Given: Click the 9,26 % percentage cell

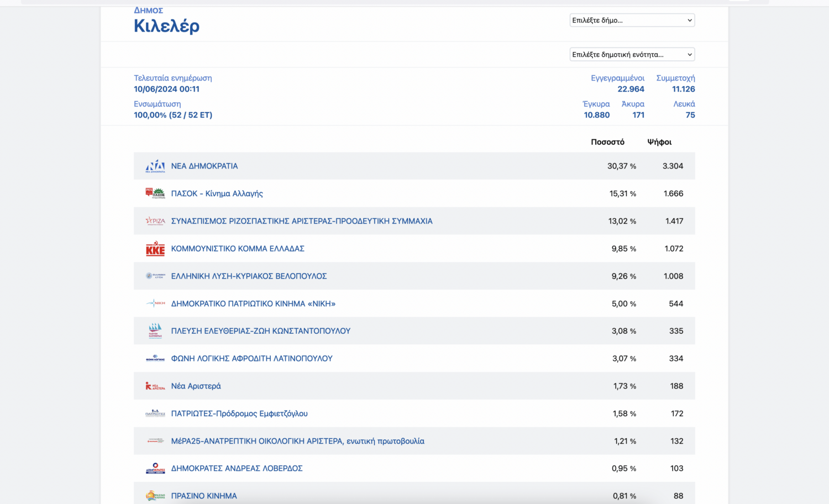Looking at the screenshot, I should (624, 276).
